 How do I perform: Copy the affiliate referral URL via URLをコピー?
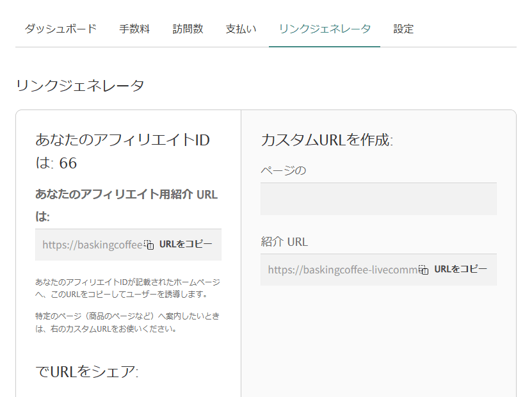[186, 245]
